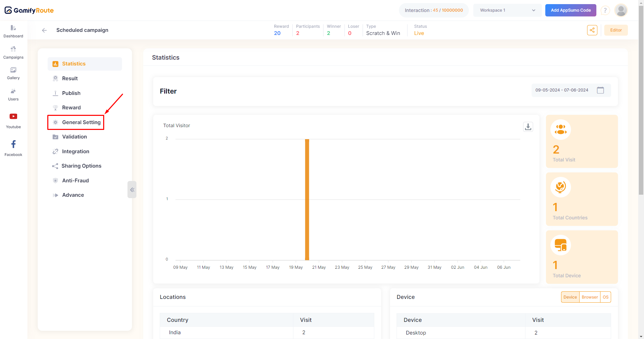644x339 pixels.
Task: Open the calendar date picker icon
Action: tap(600, 90)
